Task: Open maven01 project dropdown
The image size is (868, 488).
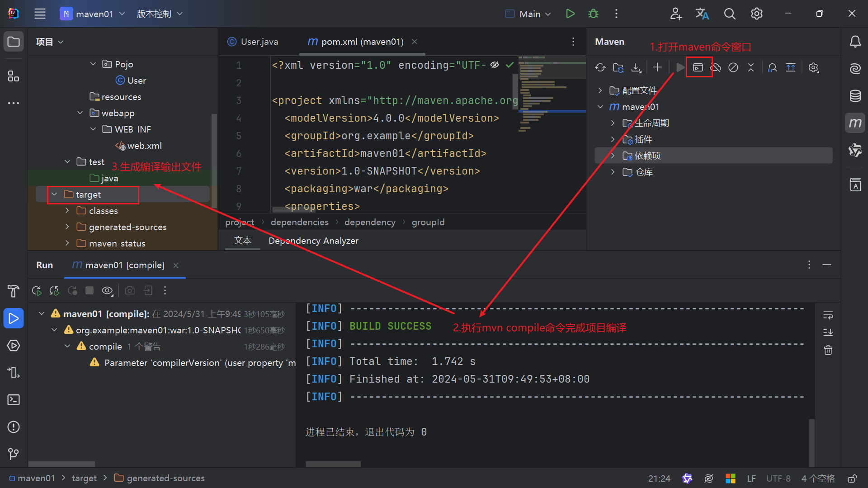Action: tap(93, 14)
